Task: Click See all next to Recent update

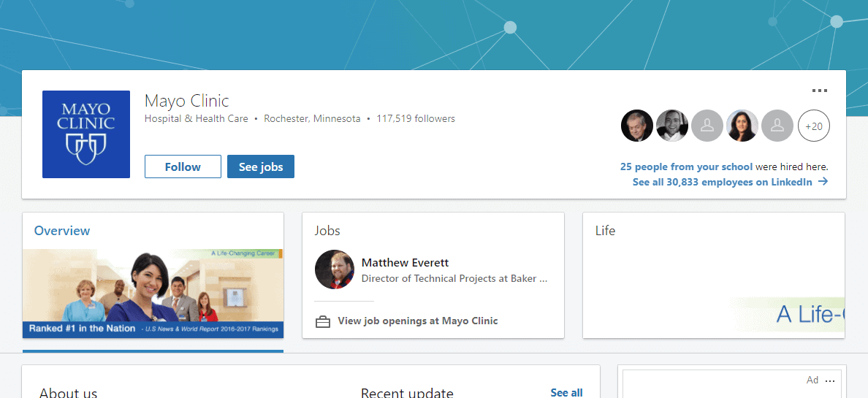Action: (566, 392)
